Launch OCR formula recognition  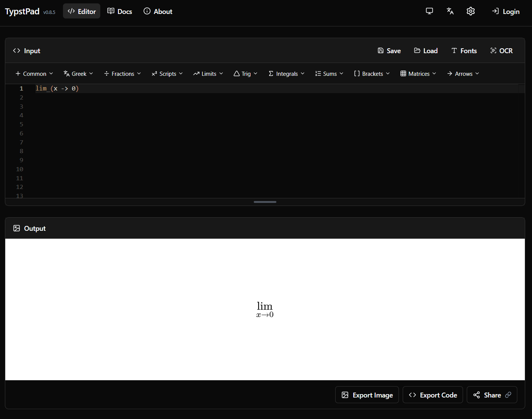pyautogui.click(x=501, y=51)
